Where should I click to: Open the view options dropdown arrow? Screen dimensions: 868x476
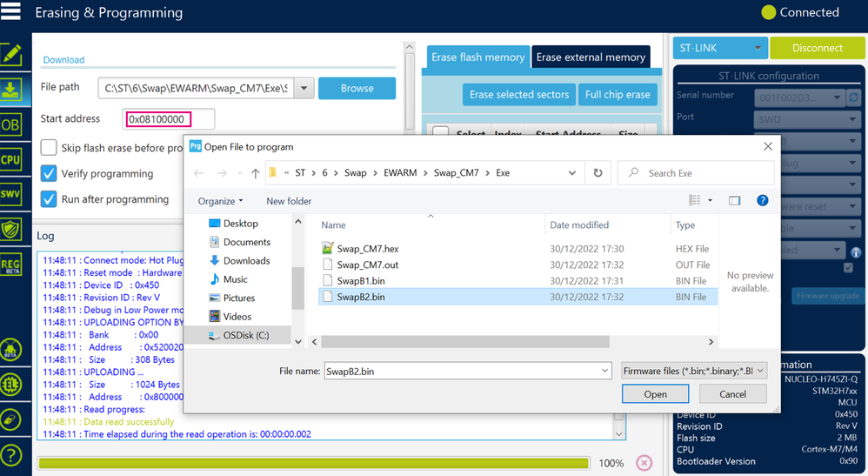711,201
